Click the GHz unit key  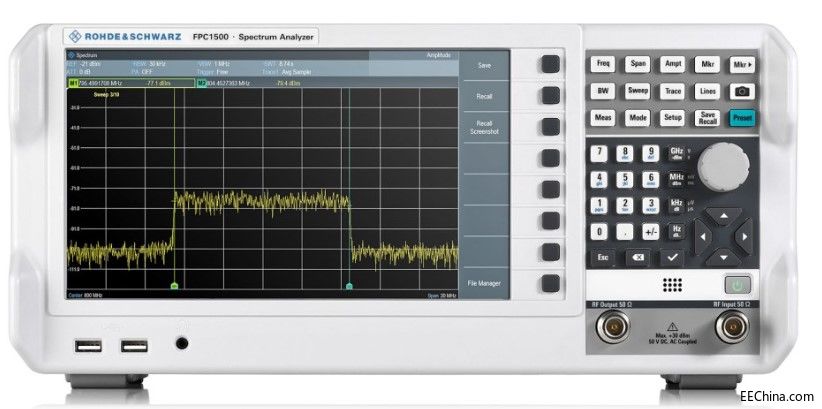coord(676,154)
